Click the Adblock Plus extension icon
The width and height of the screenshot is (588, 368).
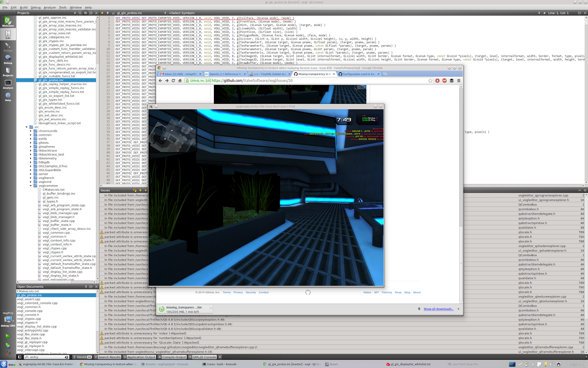click(x=444, y=81)
